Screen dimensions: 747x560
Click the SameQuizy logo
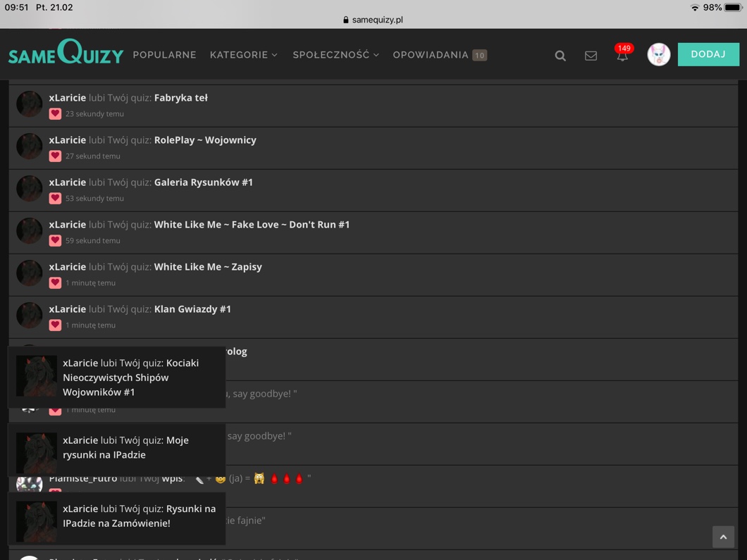click(x=66, y=54)
